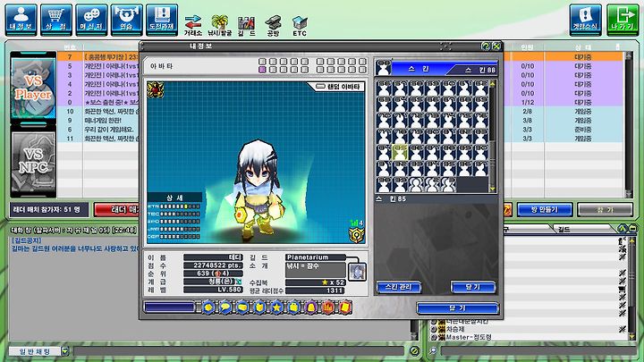
Task: Click the 래더 매치 참가자: 51 명 counter
Action: pyautogui.click(x=49, y=210)
